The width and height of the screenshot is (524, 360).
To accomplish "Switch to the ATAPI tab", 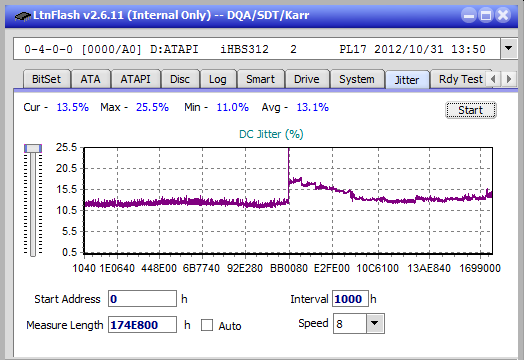I will point(135,79).
